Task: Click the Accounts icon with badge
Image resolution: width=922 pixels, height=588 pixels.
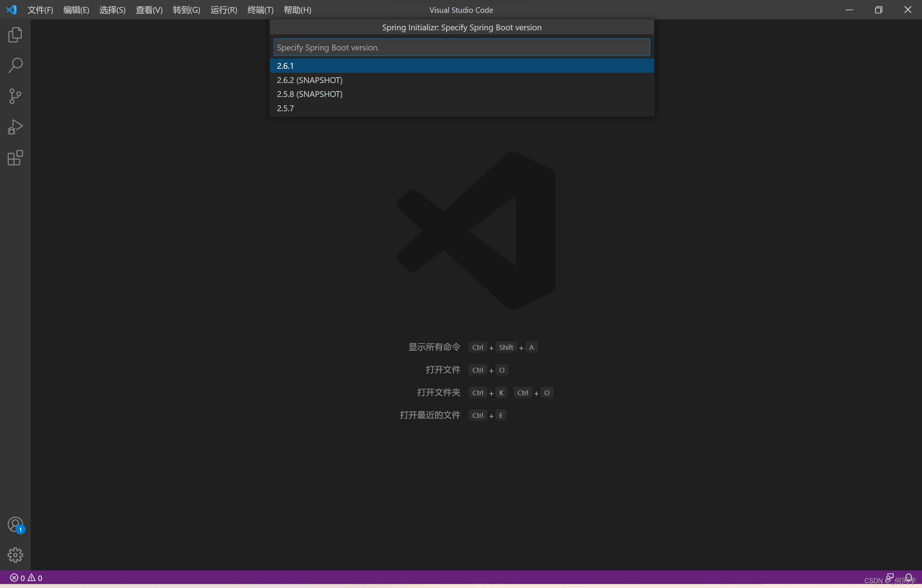Action: pos(15,524)
